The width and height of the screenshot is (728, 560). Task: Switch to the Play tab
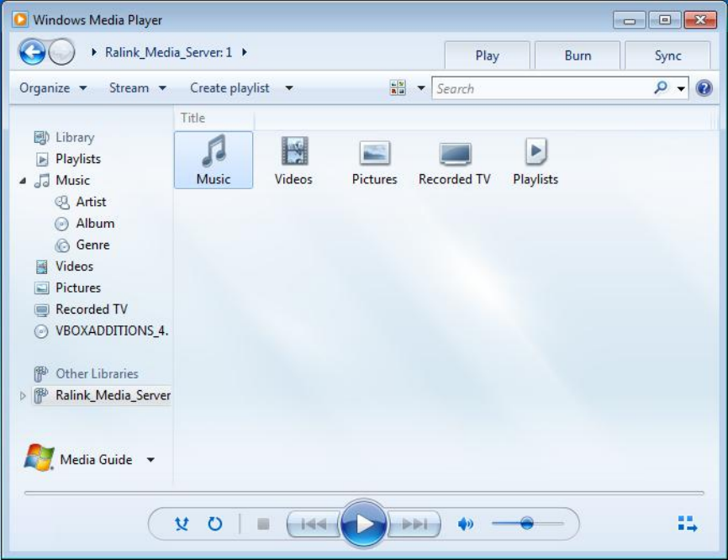point(488,55)
